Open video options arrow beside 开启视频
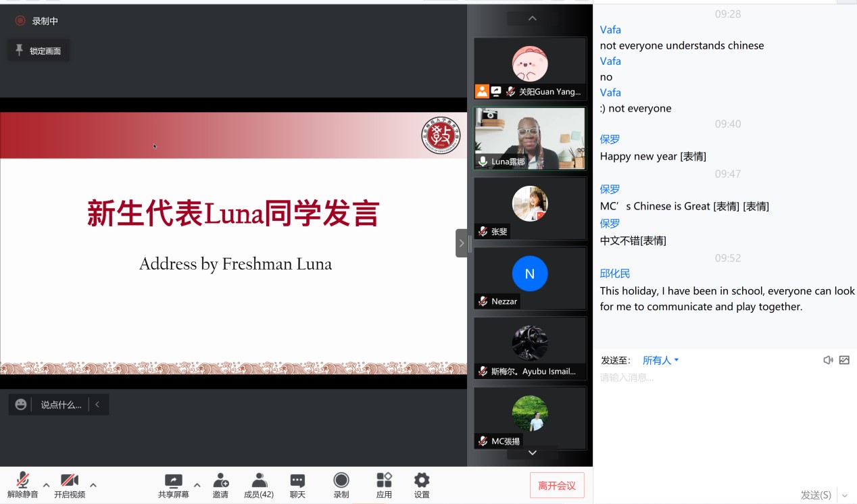 tap(93, 484)
